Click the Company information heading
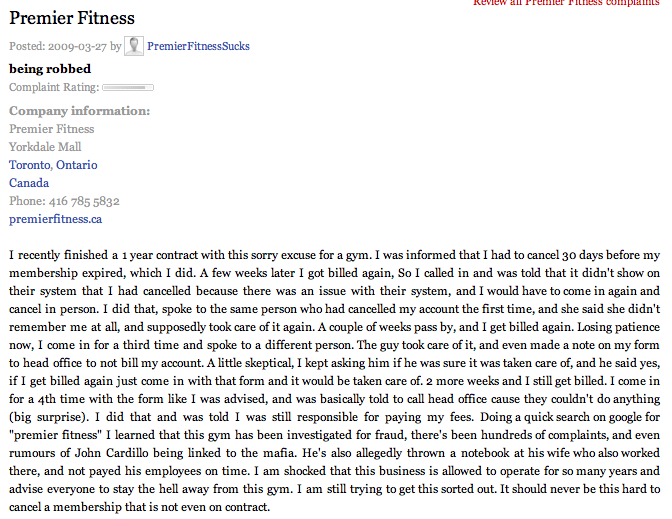 click(x=79, y=111)
